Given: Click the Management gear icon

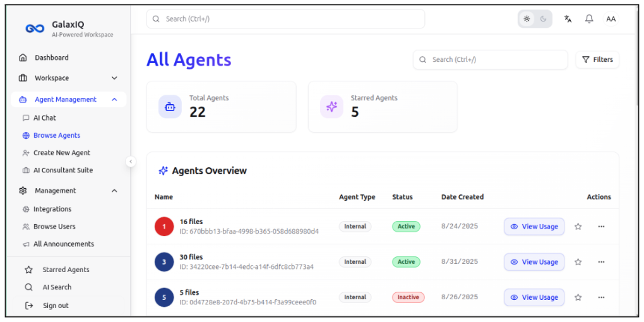Looking at the screenshot, I should 23,191.
